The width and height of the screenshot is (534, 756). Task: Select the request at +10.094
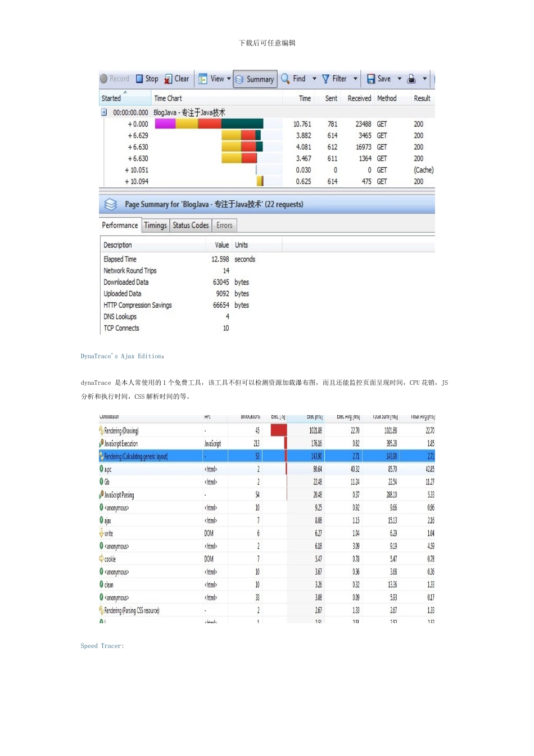tap(267, 182)
